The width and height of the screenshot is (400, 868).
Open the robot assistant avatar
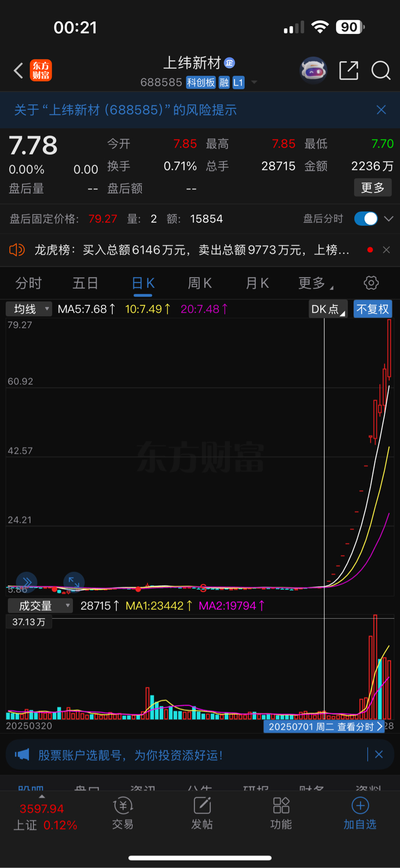[x=313, y=70]
